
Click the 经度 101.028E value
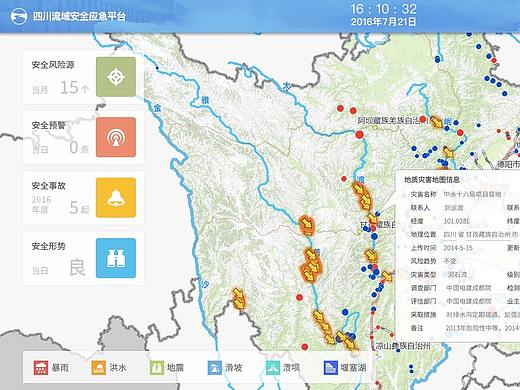(x=457, y=221)
